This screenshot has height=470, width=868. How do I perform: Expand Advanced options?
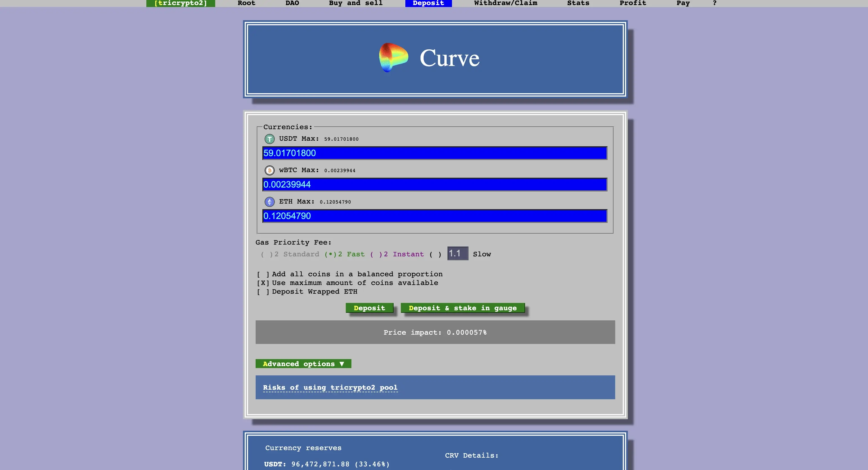click(x=303, y=364)
